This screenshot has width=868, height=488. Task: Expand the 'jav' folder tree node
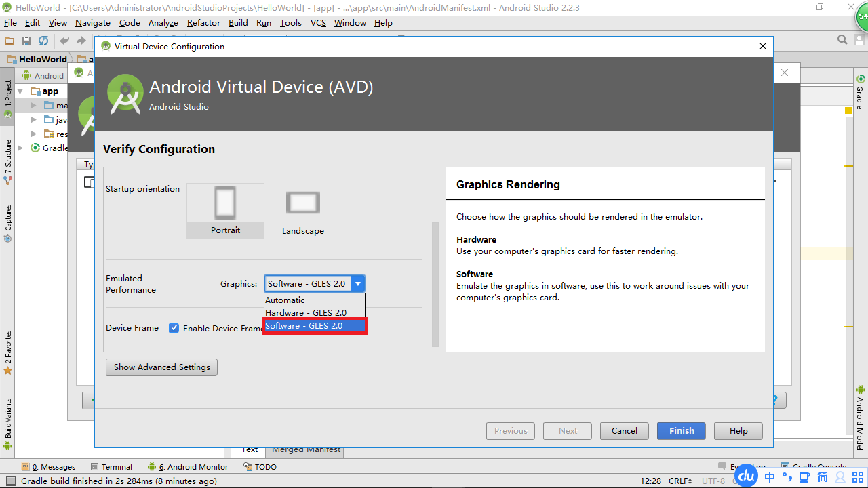click(x=35, y=120)
